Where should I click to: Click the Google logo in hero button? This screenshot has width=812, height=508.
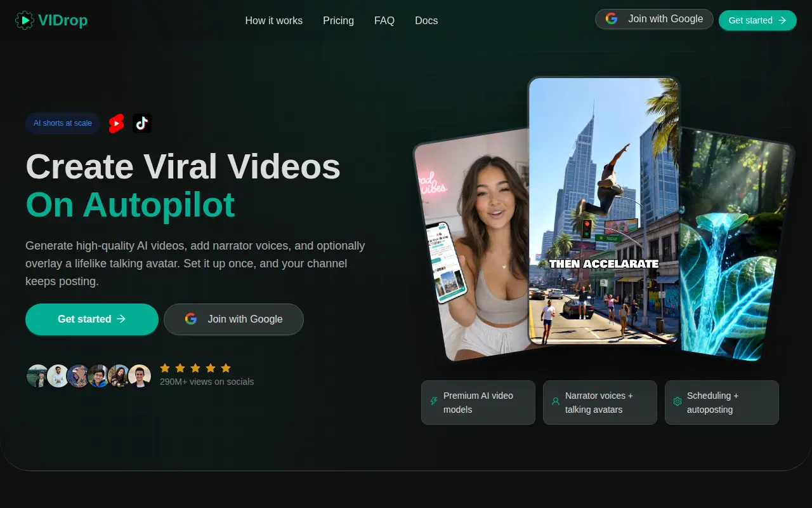[191, 319]
